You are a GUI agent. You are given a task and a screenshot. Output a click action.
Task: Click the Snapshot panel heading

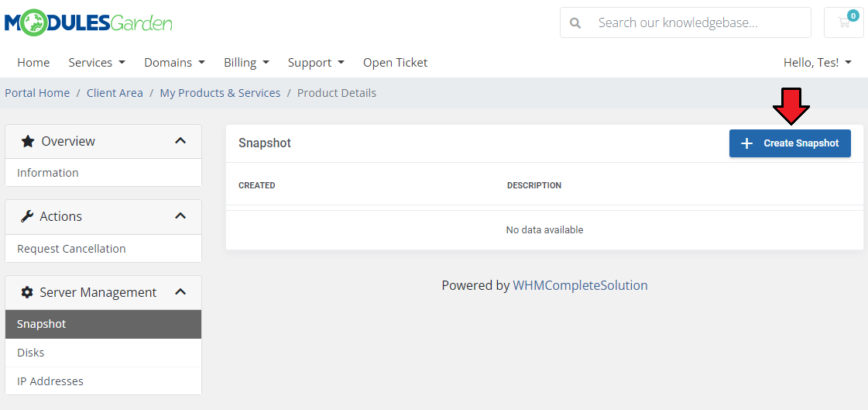point(265,143)
